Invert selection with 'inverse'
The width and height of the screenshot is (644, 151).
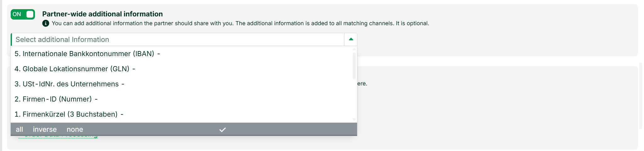(x=45, y=130)
